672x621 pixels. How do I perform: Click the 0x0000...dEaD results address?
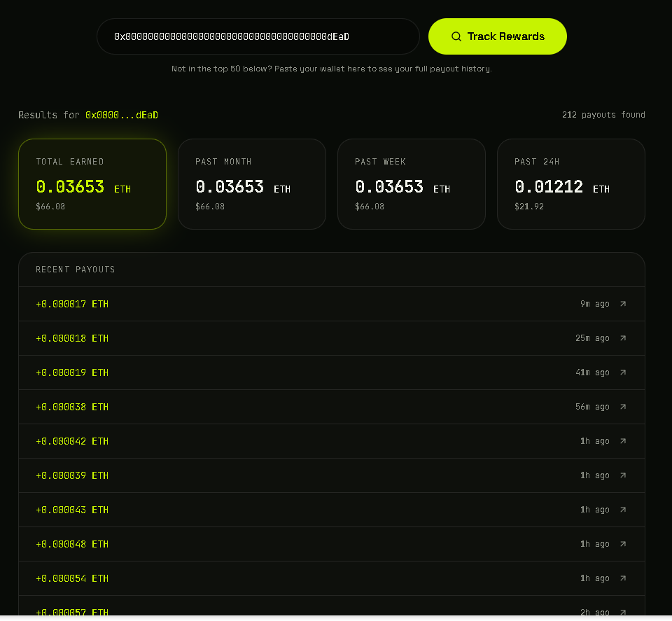(x=122, y=115)
